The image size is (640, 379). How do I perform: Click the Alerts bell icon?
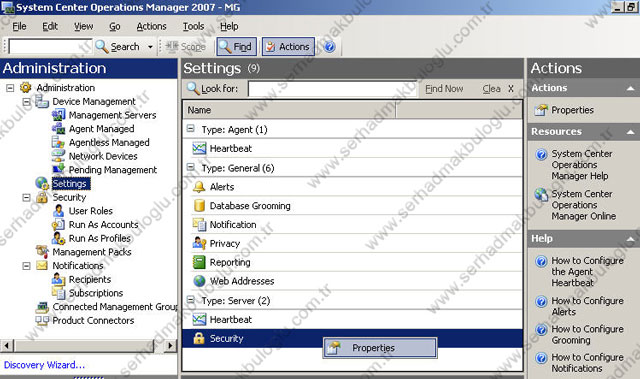199,187
